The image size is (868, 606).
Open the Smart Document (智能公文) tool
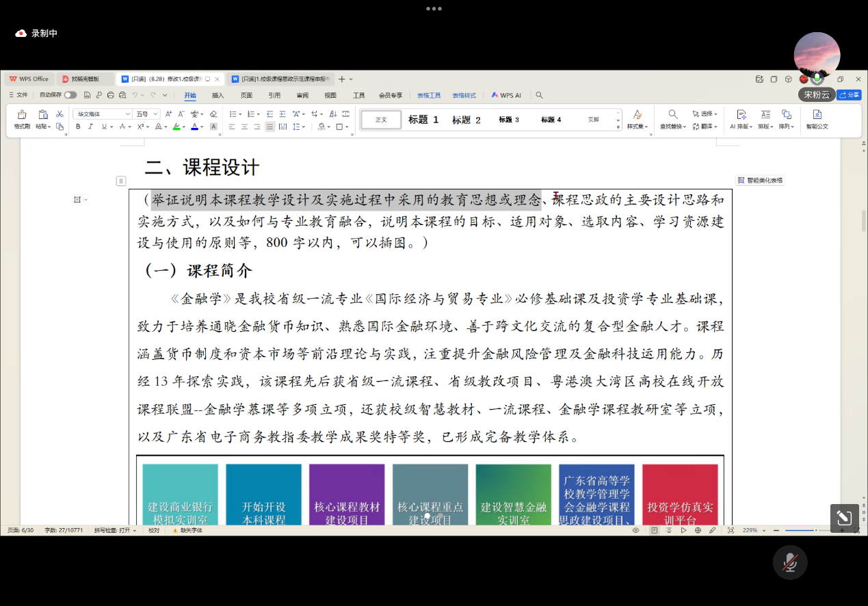[x=817, y=118]
